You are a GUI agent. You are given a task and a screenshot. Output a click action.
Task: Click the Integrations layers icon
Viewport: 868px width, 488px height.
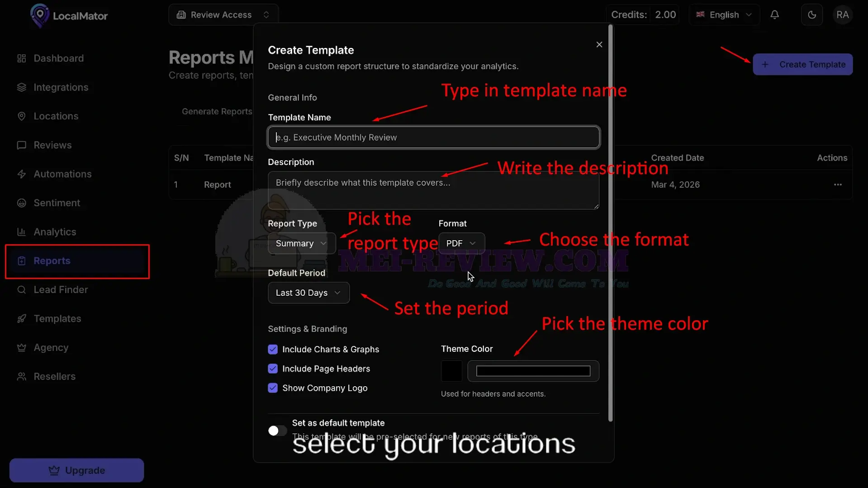coord(21,87)
